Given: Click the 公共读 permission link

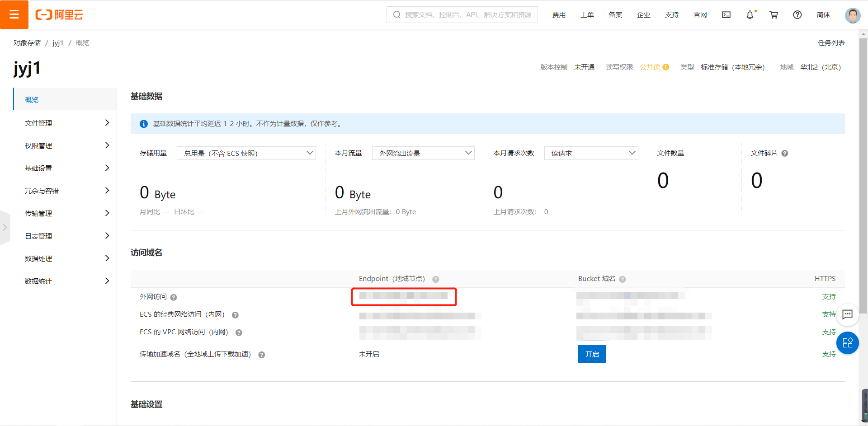Looking at the screenshot, I should (650, 67).
